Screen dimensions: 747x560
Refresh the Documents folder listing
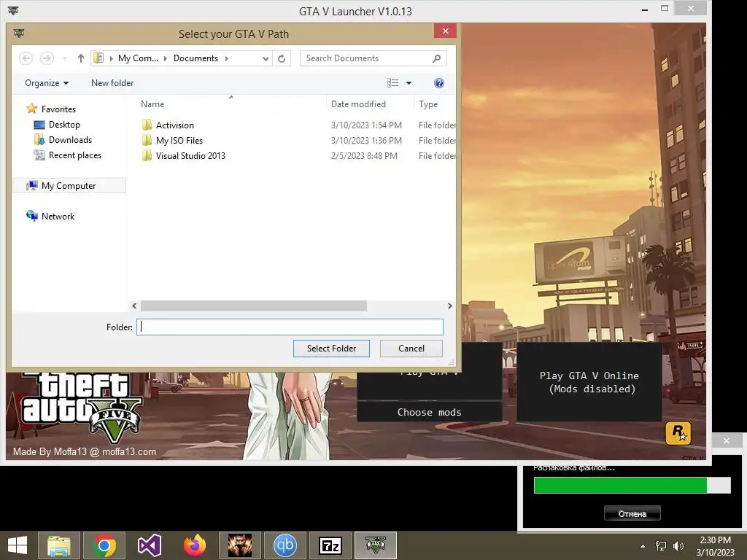point(282,58)
